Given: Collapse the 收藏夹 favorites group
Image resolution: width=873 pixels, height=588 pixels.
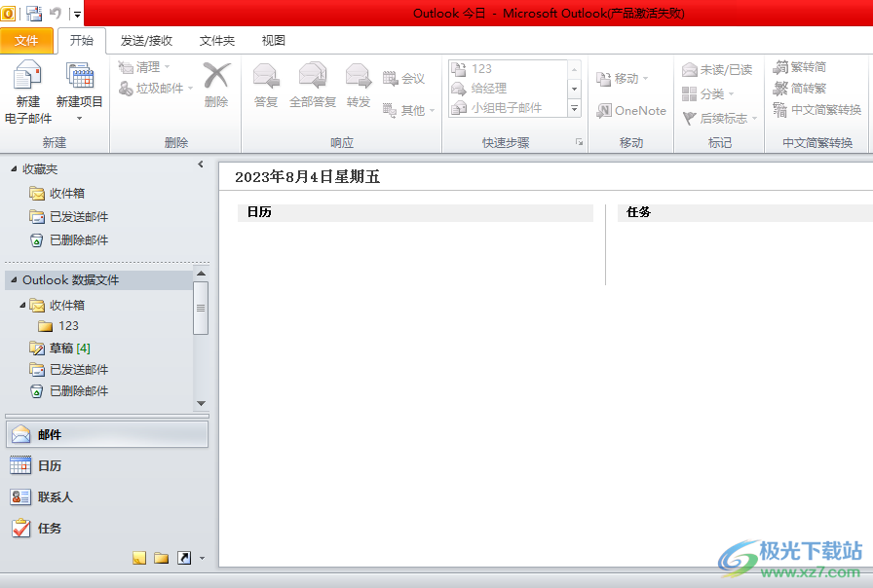Looking at the screenshot, I should point(14,169).
